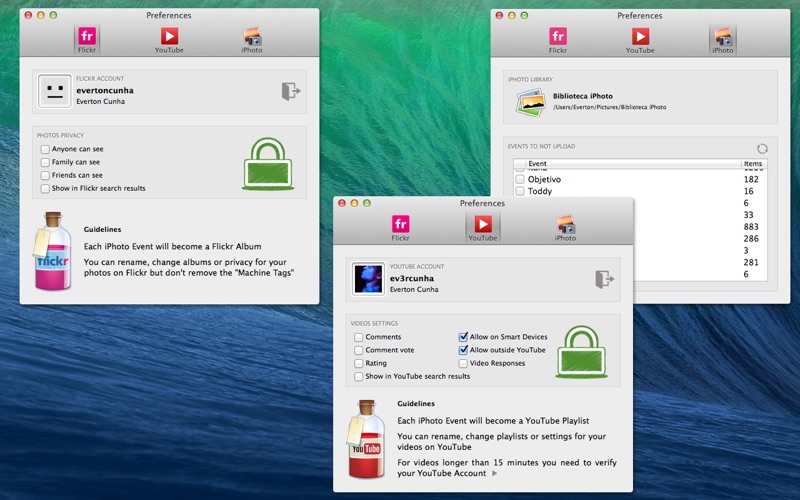Viewport: 800px width, 500px height.
Task: Toggle Show in YouTube search results
Action: pyautogui.click(x=359, y=377)
